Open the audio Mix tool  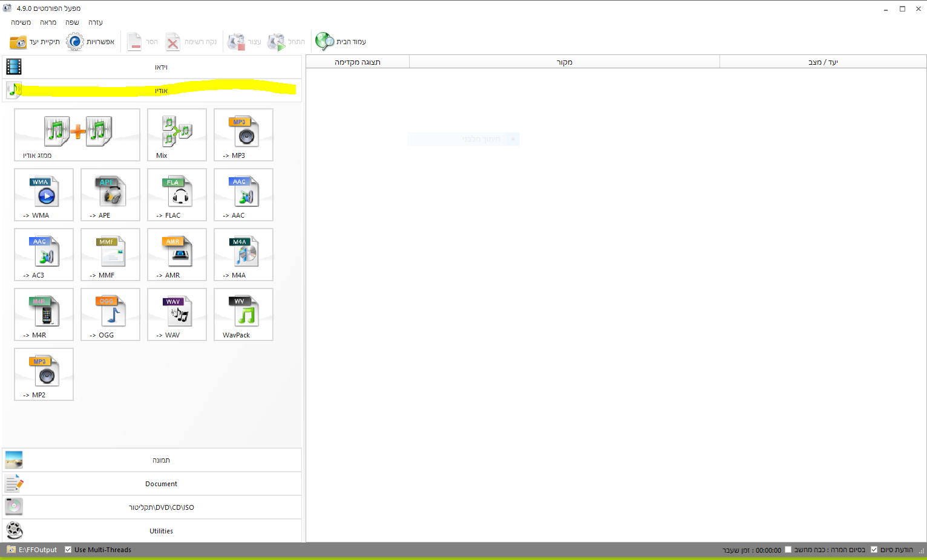pos(177,135)
